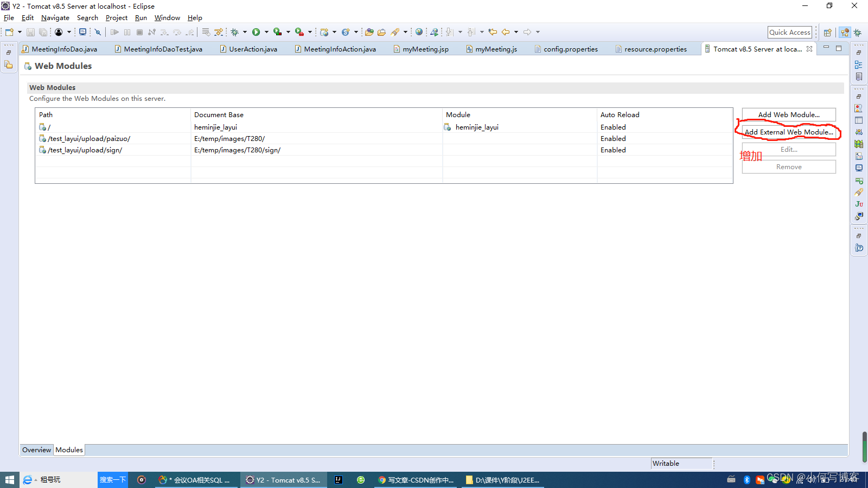Expand the Coverage run dropdown arrow
The height and width of the screenshot is (488, 868).
(x=288, y=32)
